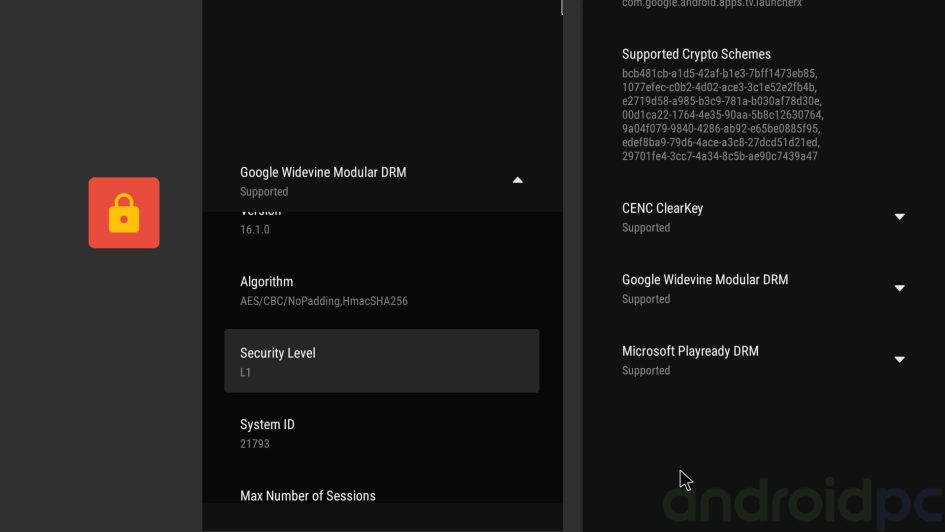
Task: Click the com.google.android.apps.tv.launcherx text
Action: [712, 4]
